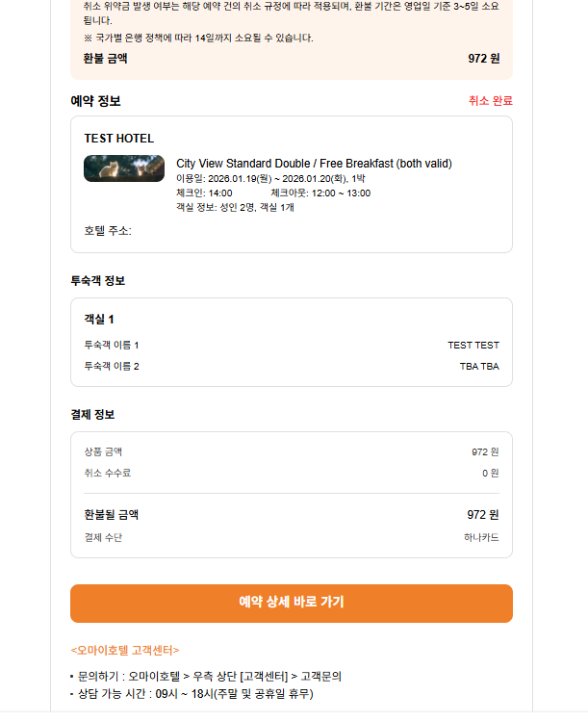Select the 취소 완료 status label
The image size is (588, 721).
[490, 101]
